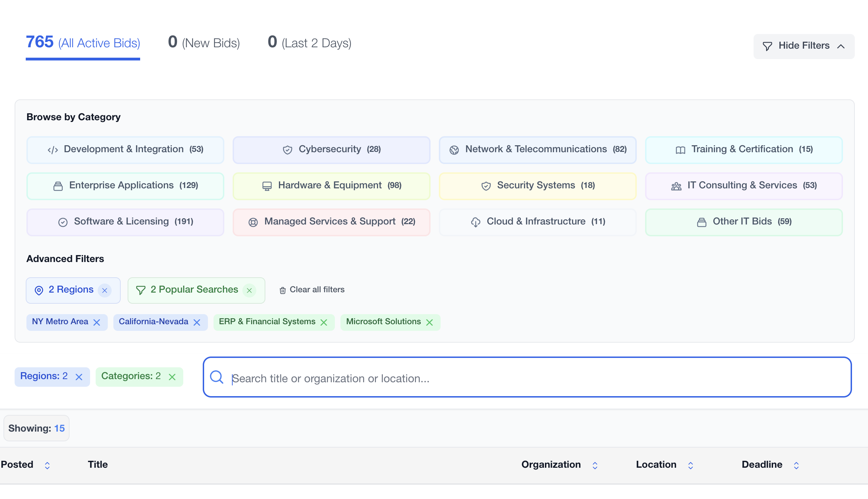Select Development & Integration category

pos(125,150)
